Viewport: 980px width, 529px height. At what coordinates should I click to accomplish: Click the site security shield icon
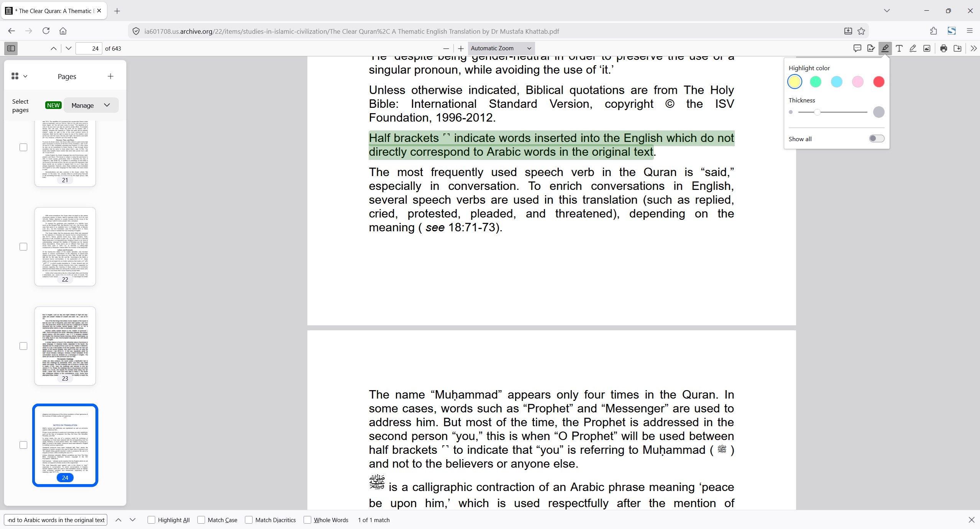pos(136,31)
